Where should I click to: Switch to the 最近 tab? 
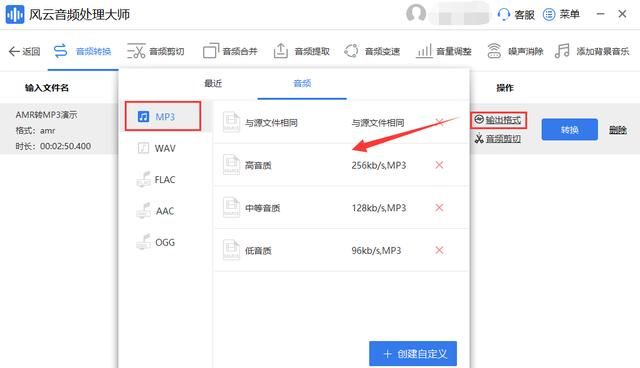tap(213, 84)
